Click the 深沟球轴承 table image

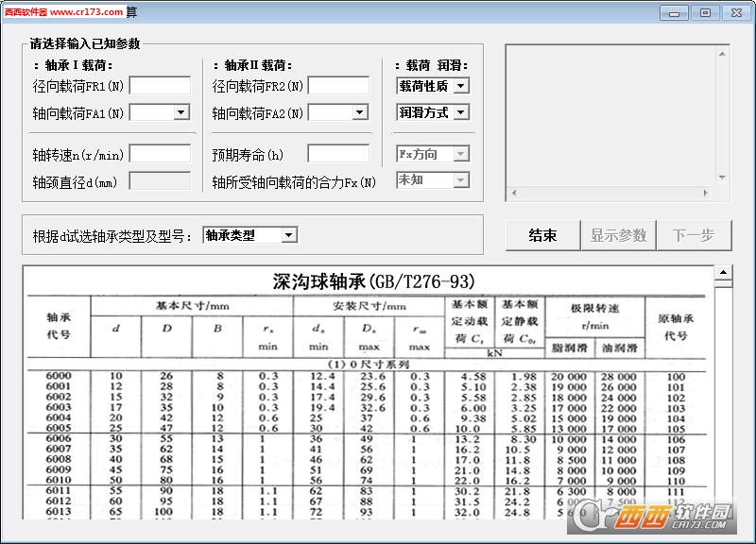(x=369, y=397)
